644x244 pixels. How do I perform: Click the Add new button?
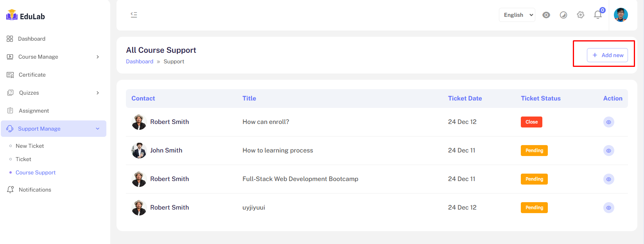tap(607, 55)
